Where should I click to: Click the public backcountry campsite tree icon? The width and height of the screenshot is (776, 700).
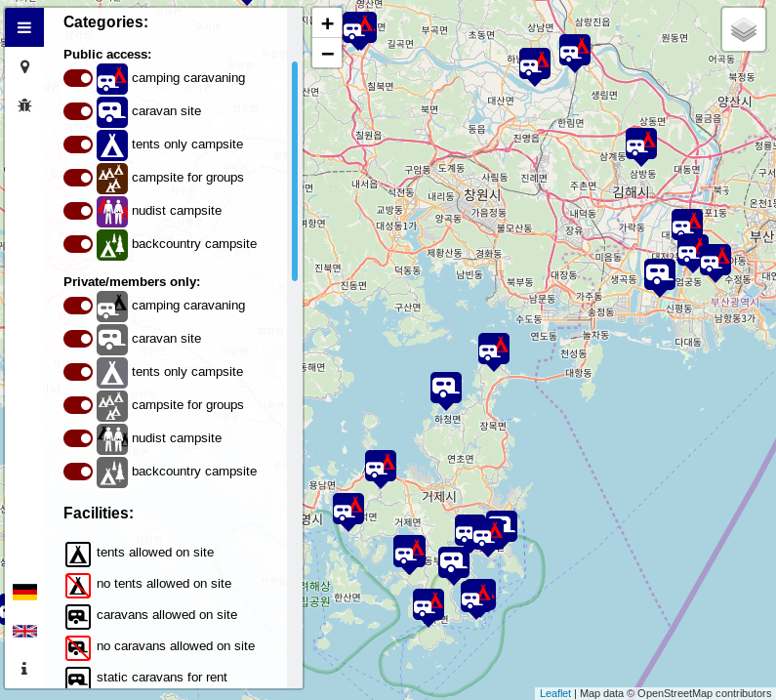tap(112, 244)
